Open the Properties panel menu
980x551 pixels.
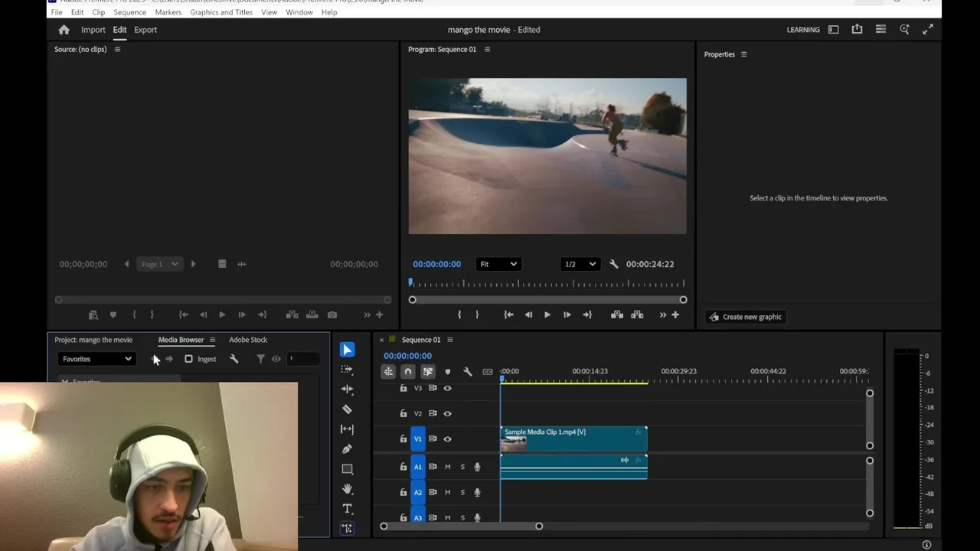(x=743, y=54)
